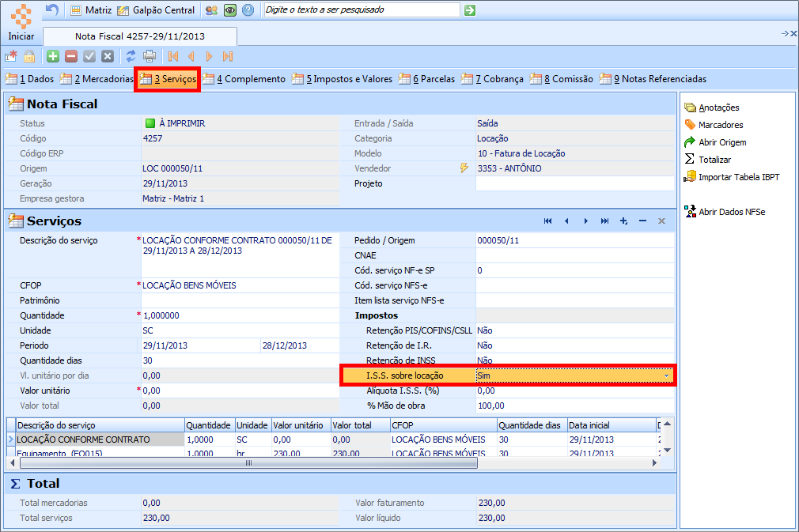Click the red delete record toolbar icon
Screen dimensions: 799x532
coord(71,56)
